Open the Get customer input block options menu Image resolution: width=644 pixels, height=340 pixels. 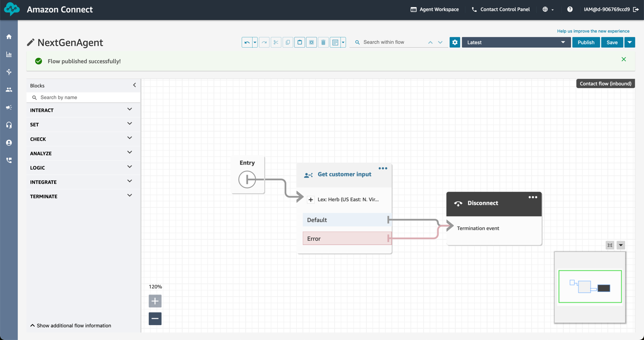383,169
